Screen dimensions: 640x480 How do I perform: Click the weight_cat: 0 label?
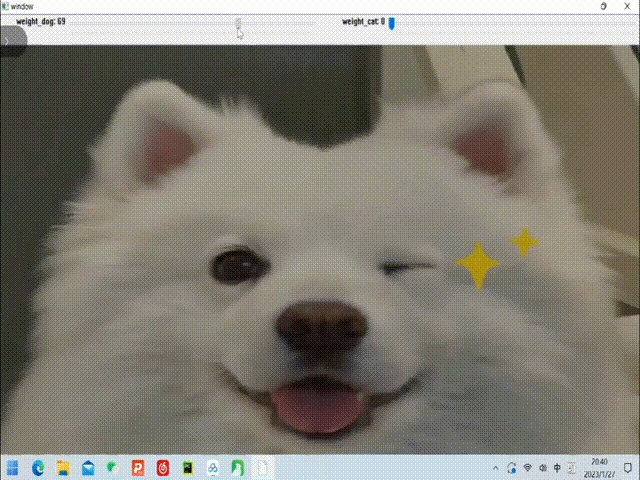(363, 21)
